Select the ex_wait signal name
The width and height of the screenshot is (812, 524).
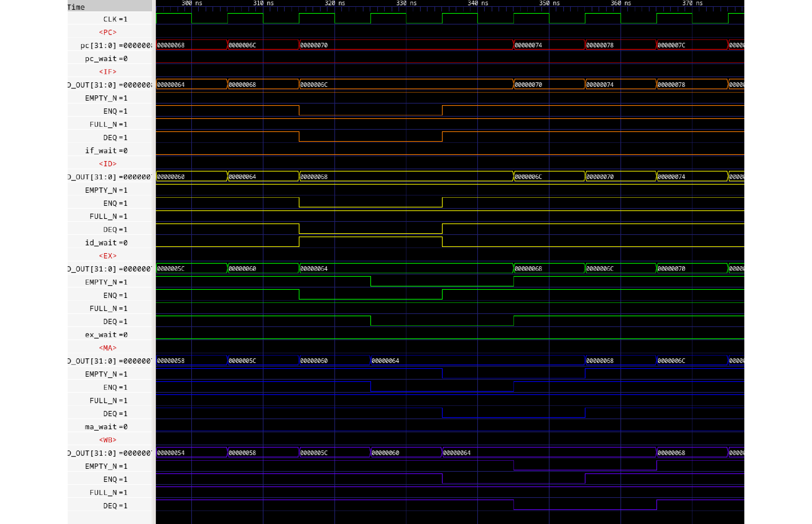(x=101, y=335)
